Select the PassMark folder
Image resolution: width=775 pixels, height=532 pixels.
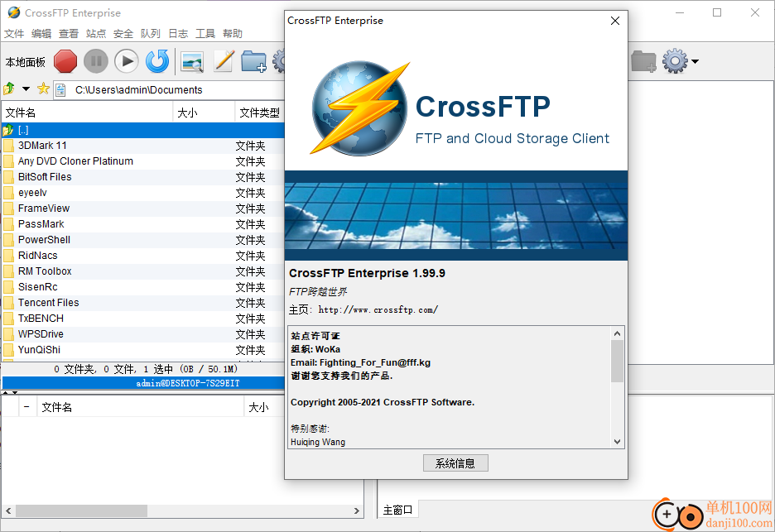[143, 224]
